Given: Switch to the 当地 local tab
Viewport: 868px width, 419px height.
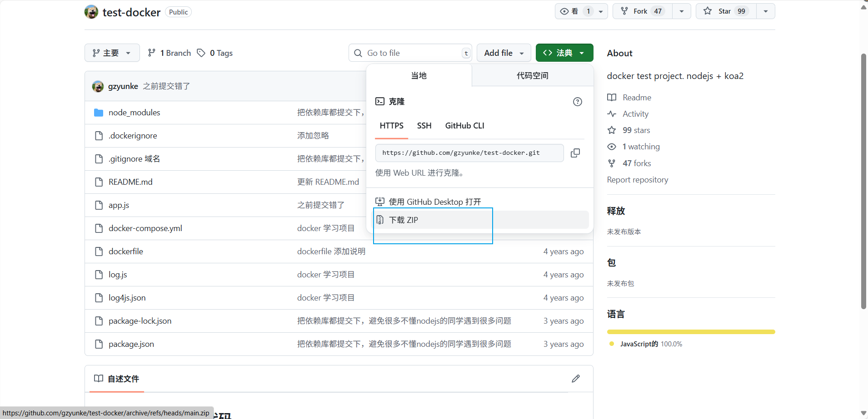Looking at the screenshot, I should [419, 75].
